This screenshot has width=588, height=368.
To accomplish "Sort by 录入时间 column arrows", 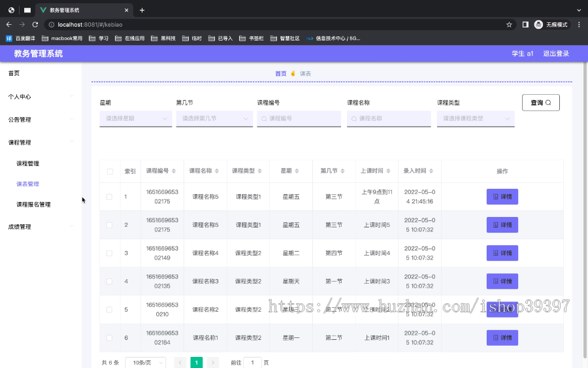I will tap(431, 171).
